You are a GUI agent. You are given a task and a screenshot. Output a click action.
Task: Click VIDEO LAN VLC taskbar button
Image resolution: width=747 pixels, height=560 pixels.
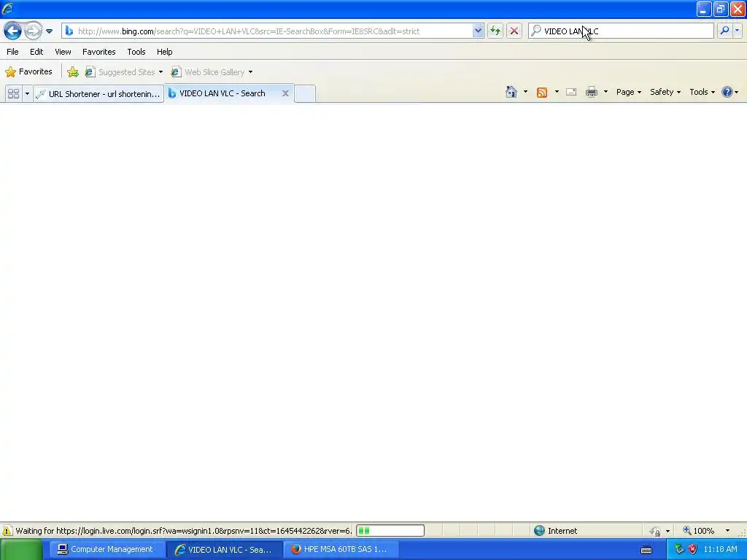point(224,550)
